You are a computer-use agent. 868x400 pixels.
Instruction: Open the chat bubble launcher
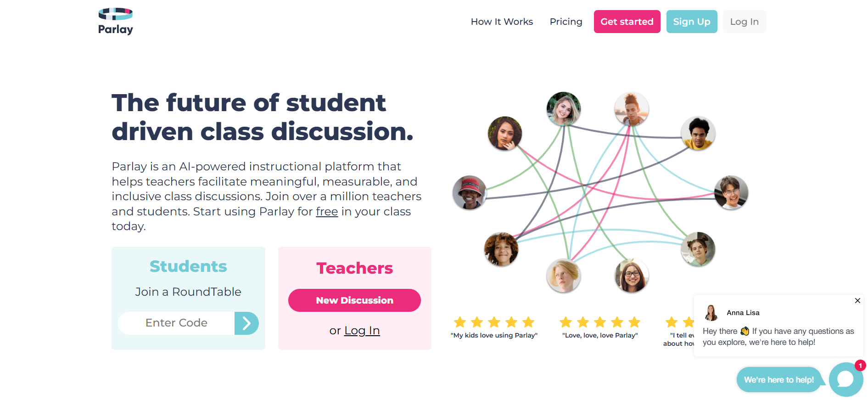845,379
